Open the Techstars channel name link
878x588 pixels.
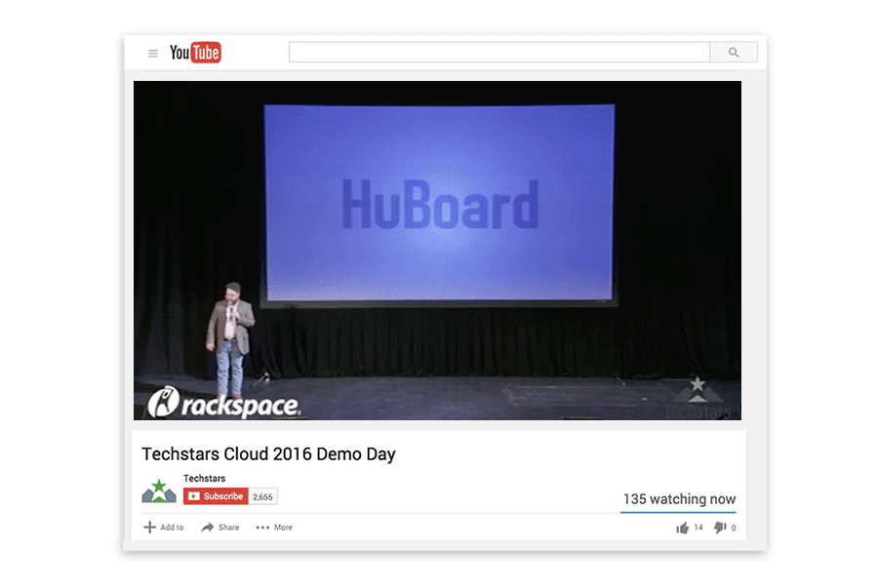click(205, 479)
